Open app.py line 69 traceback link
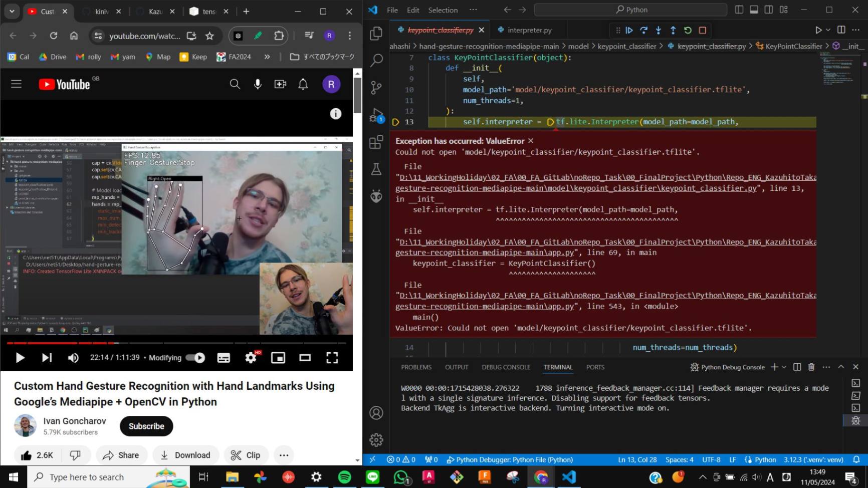This screenshot has height=488, width=868. point(485,253)
